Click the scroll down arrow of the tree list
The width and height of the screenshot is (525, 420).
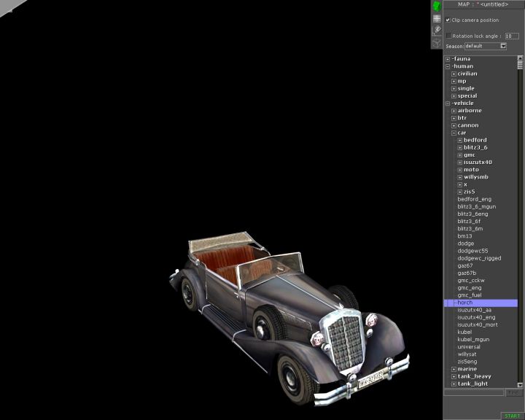click(521, 384)
